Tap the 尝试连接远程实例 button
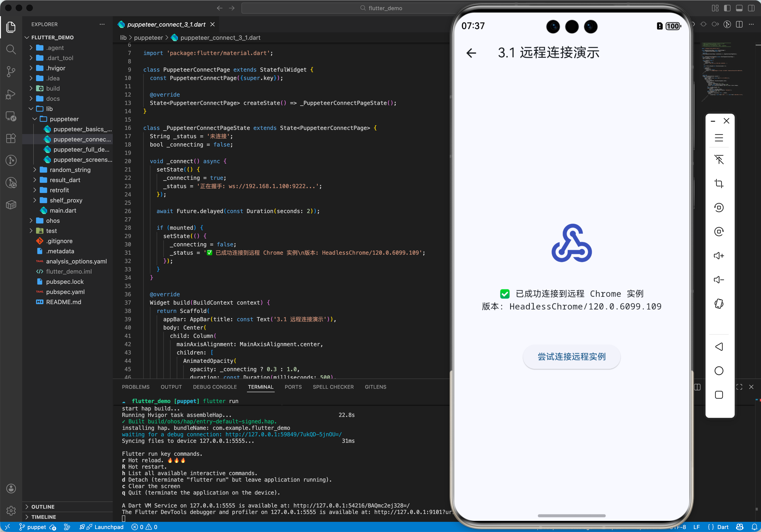The image size is (761, 532). (571, 357)
